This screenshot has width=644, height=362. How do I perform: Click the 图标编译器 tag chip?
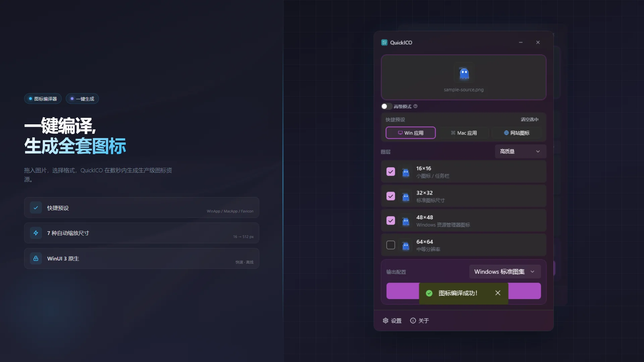(x=43, y=99)
